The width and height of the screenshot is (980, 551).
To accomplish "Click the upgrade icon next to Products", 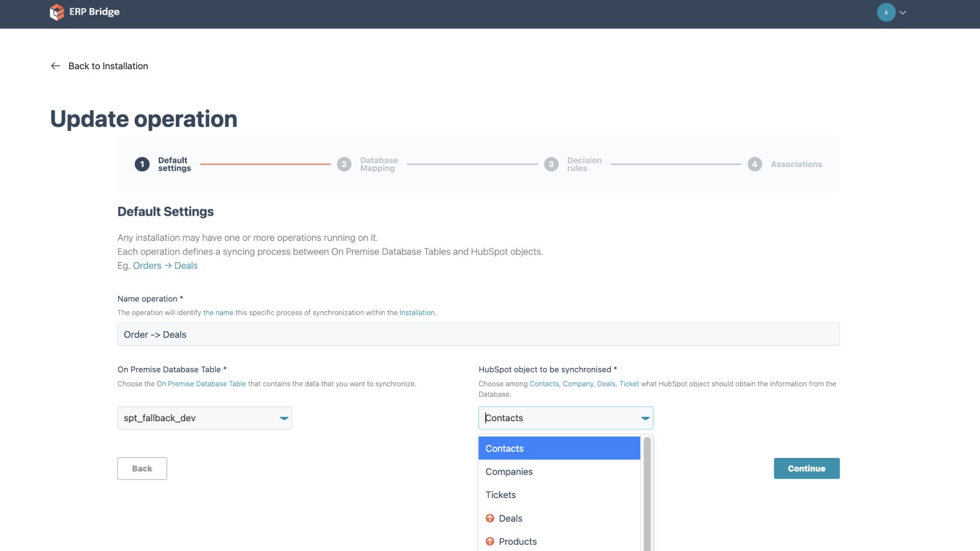I will [490, 541].
